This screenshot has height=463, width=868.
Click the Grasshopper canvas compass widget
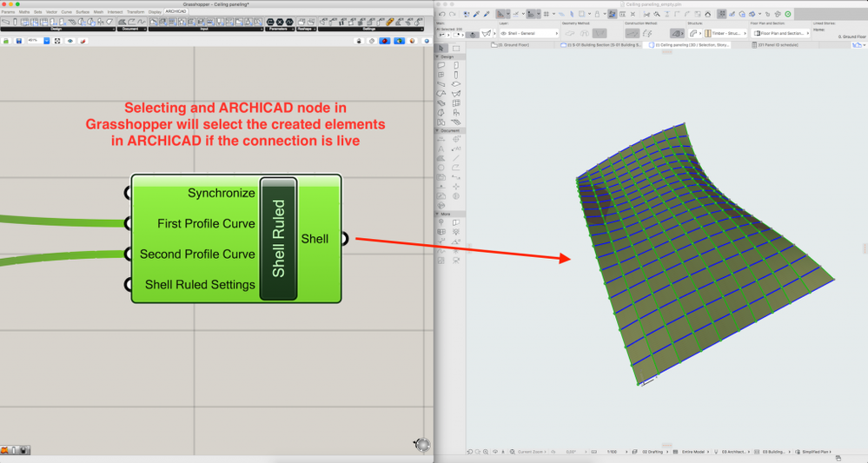click(422, 444)
